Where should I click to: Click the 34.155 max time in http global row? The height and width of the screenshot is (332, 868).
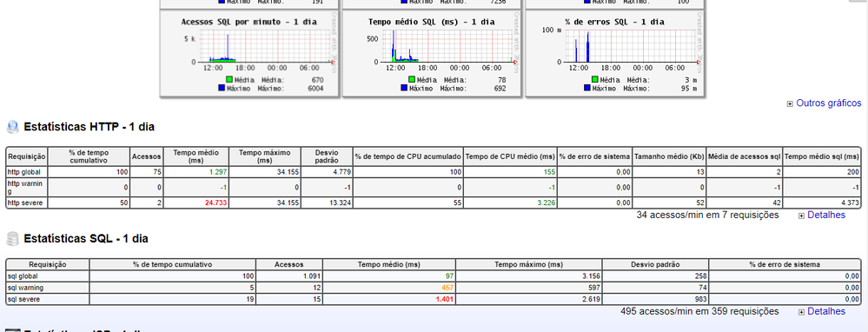click(288, 172)
